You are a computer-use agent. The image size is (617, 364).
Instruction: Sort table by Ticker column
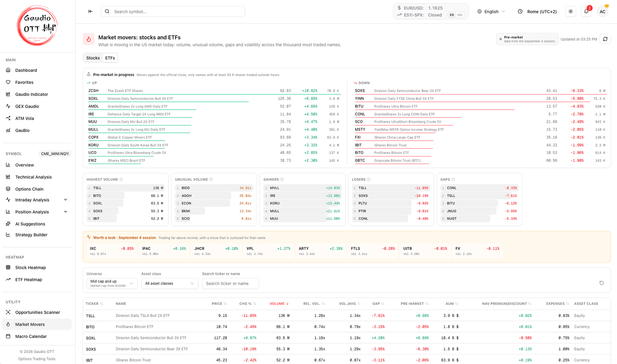coord(94,304)
